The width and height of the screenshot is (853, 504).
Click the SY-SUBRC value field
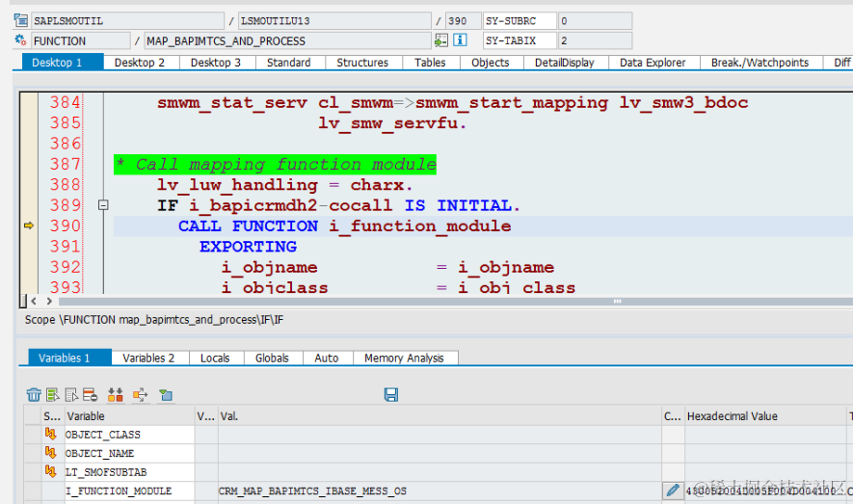(x=595, y=20)
